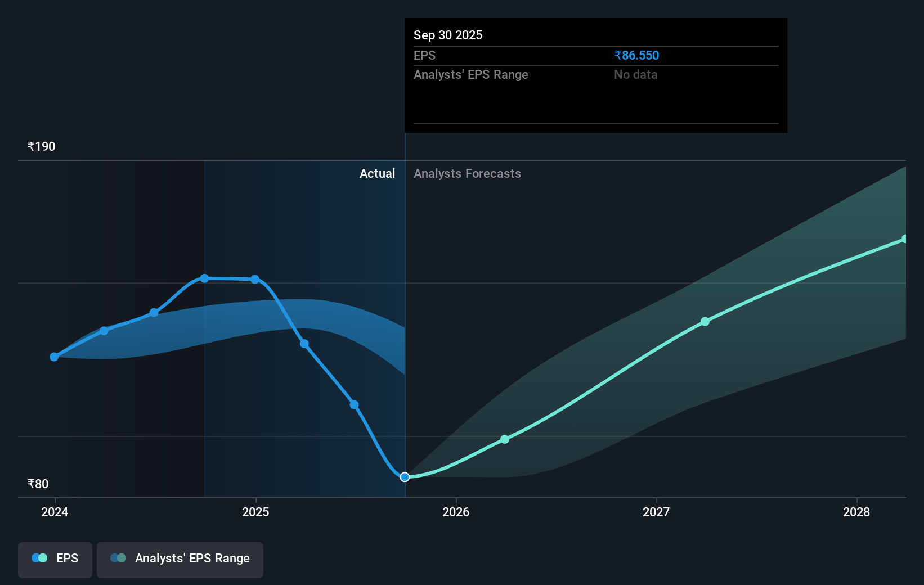The height and width of the screenshot is (585, 924).
Task: Toggle the EPS series visibility
Action: pos(55,560)
